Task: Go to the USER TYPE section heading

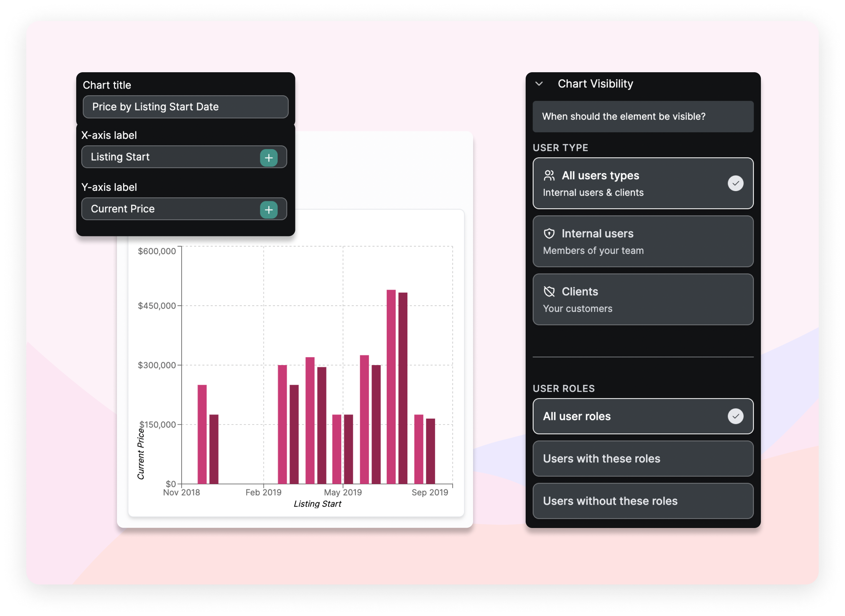Action: click(x=560, y=148)
